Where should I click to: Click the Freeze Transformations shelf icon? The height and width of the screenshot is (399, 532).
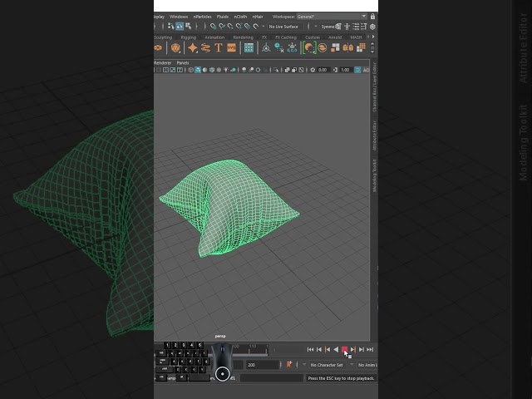(x=292, y=48)
